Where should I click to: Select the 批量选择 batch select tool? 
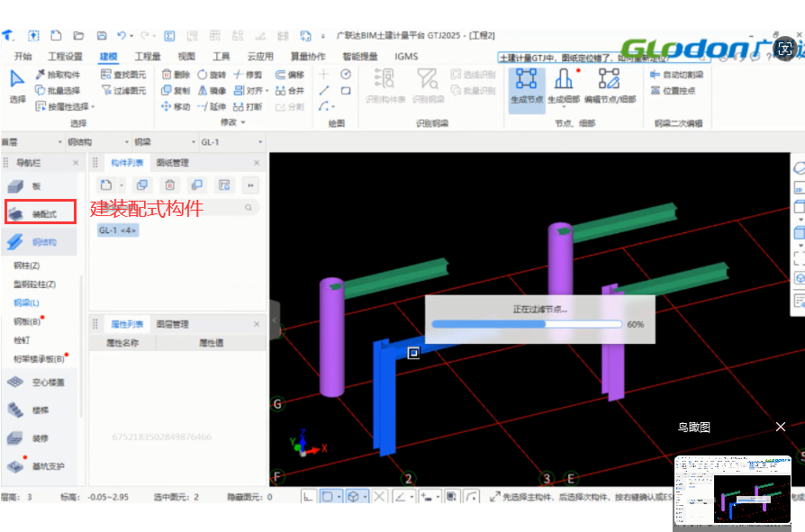pos(58,90)
